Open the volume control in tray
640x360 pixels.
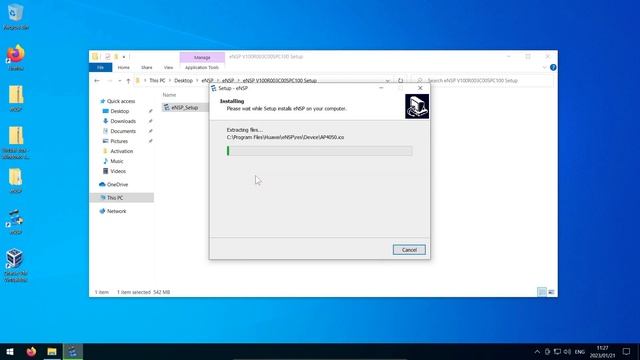567,351
